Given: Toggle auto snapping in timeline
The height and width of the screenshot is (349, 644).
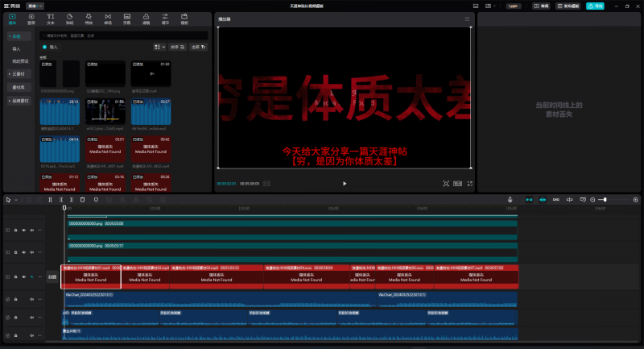Looking at the screenshot, I should (543, 200).
